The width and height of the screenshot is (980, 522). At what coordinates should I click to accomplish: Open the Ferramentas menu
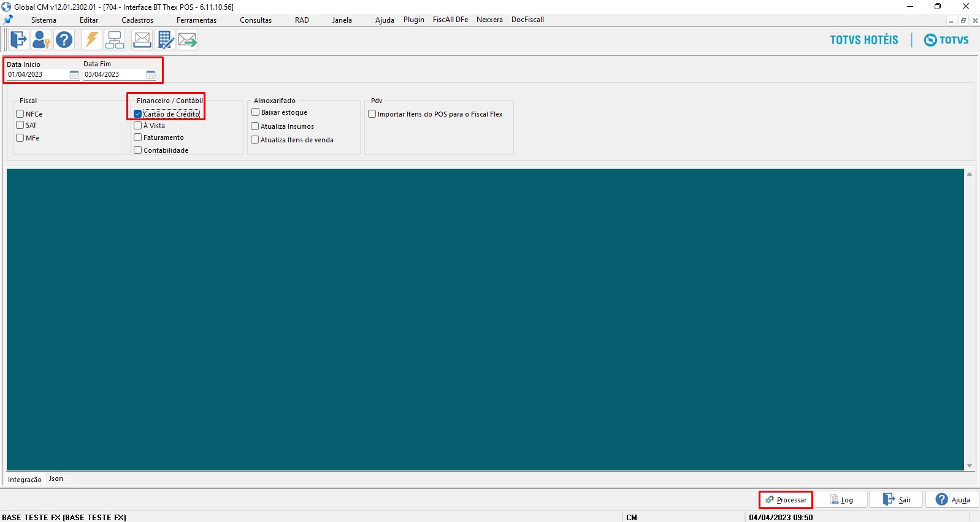pos(196,20)
